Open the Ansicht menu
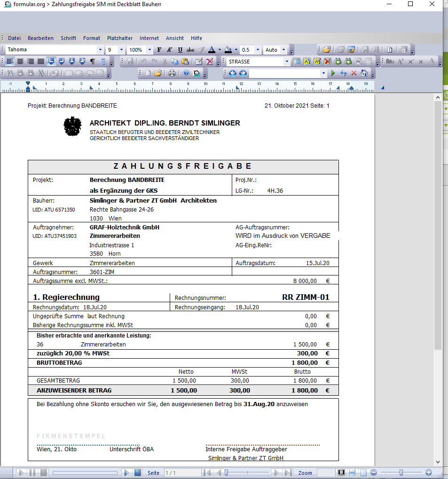The image size is (448, 479). point(175,38)
